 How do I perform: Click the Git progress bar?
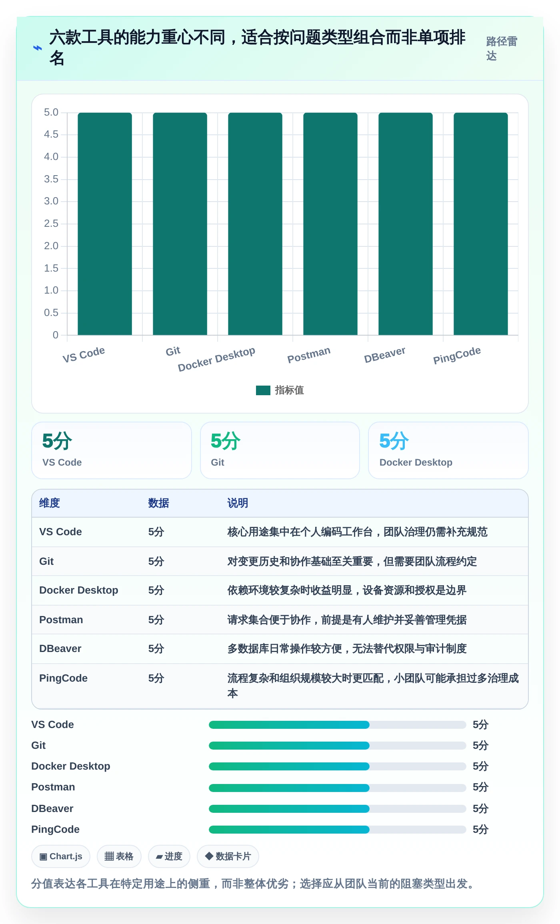(337, 746)
